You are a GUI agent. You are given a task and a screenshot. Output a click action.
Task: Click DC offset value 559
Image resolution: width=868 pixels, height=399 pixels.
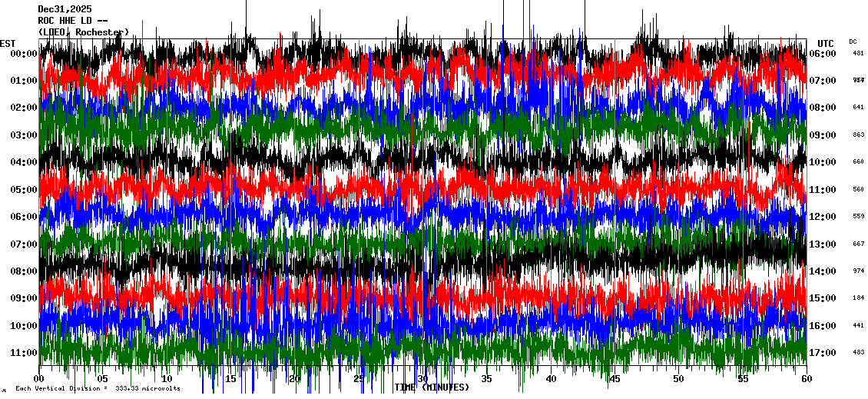click(858, 216)
